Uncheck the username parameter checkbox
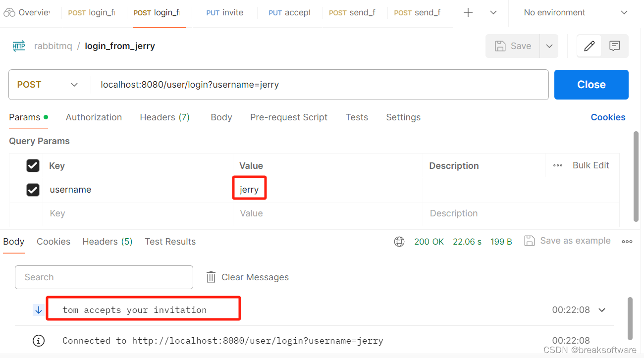This screenshot has height=358, width=644. [33, 190]
